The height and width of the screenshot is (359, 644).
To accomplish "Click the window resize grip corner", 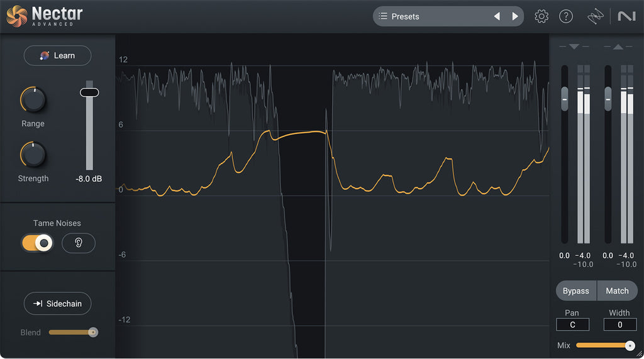I will pos(640,355).
